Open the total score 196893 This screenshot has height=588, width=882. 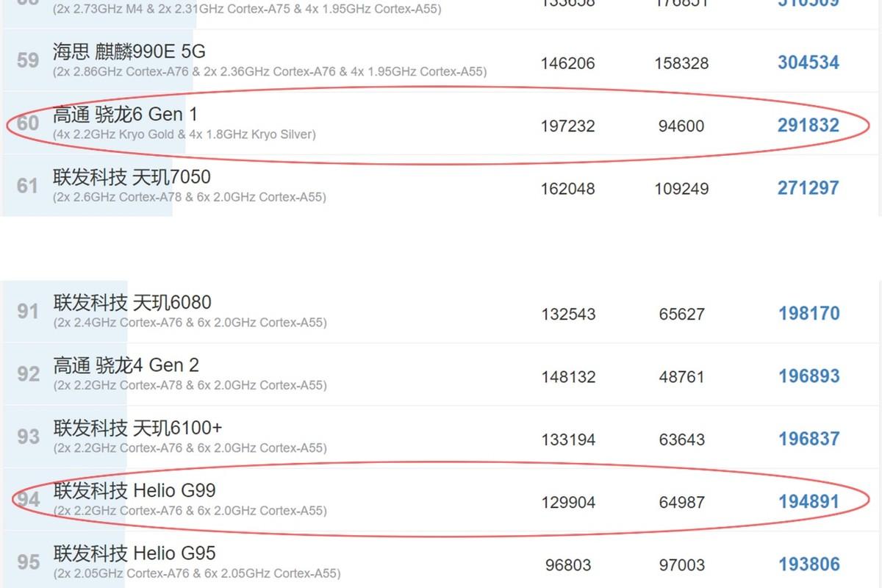pos(808,376)
